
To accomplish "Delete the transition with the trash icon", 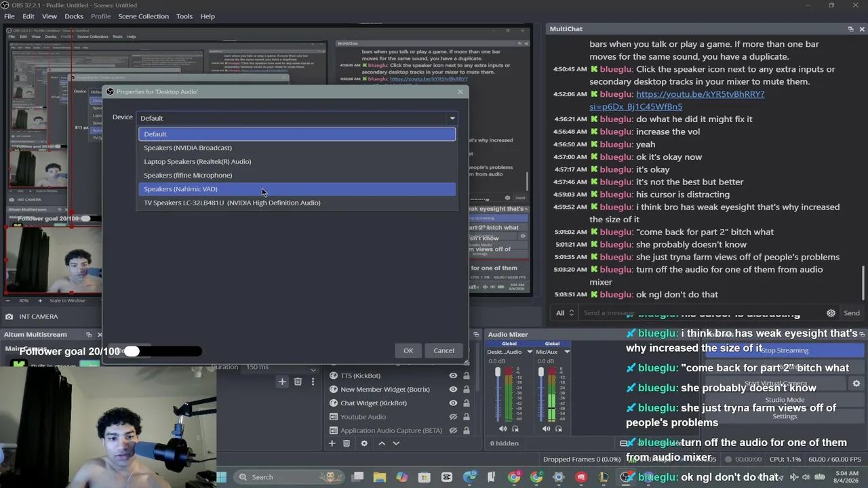I will pyautogui.click(x=298, y=382).
